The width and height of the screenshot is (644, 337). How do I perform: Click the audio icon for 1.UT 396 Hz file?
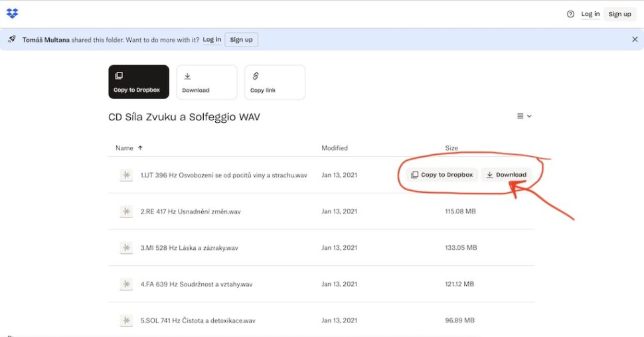(126, 175)
